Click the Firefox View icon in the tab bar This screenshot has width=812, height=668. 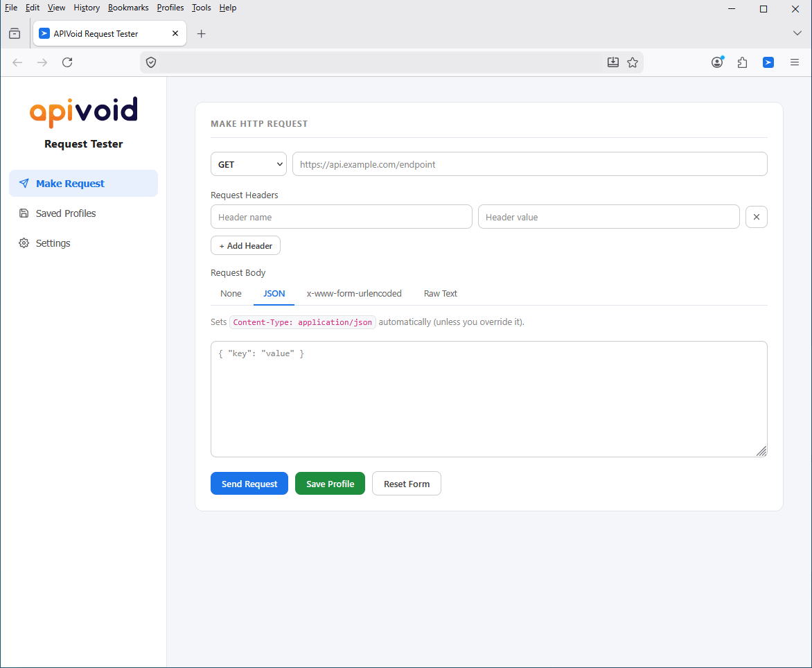[x=15, y=34]
